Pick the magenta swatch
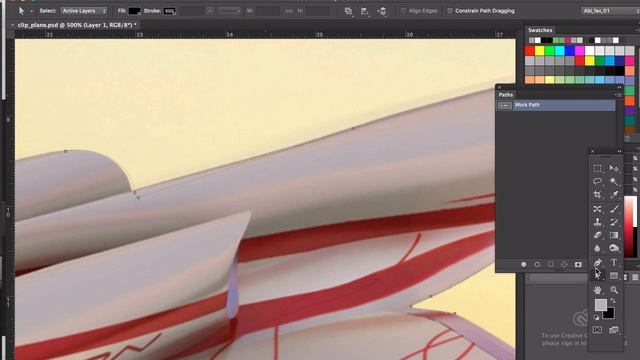 (x=579, y=51)
